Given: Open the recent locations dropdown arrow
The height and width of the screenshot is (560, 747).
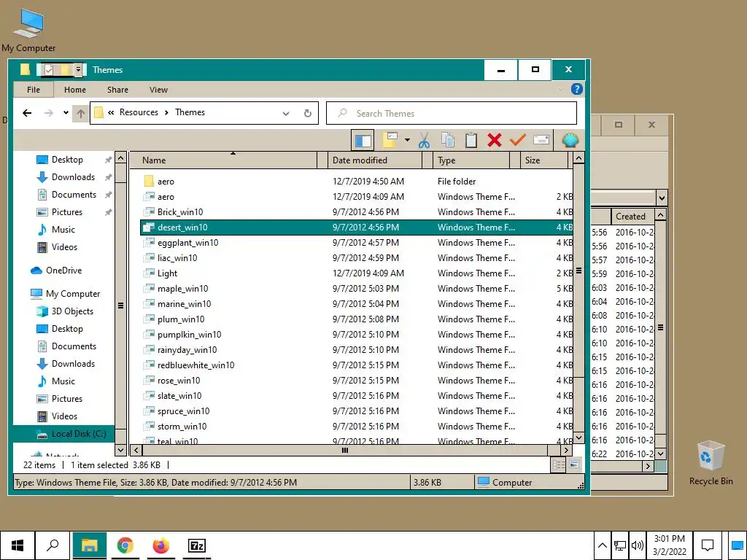Looking at the screenshot, I should [66, 113].
